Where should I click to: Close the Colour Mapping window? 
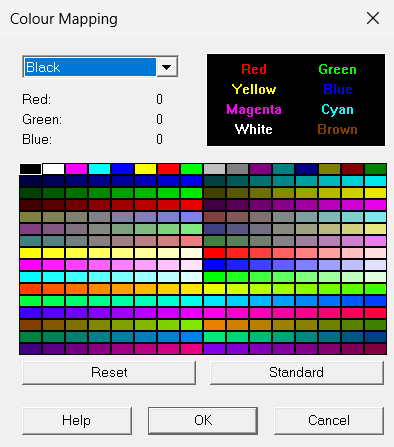point(373,18)
